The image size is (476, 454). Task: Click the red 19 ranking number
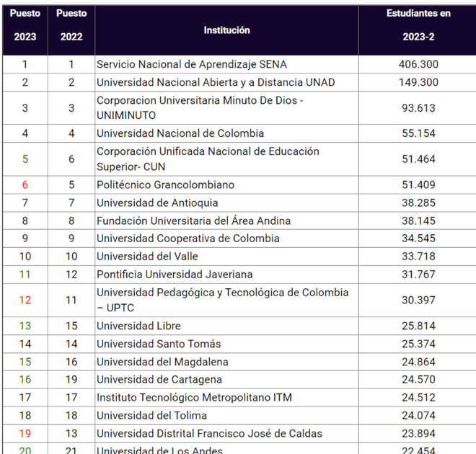pyautogui.click(x=25, y=433)
